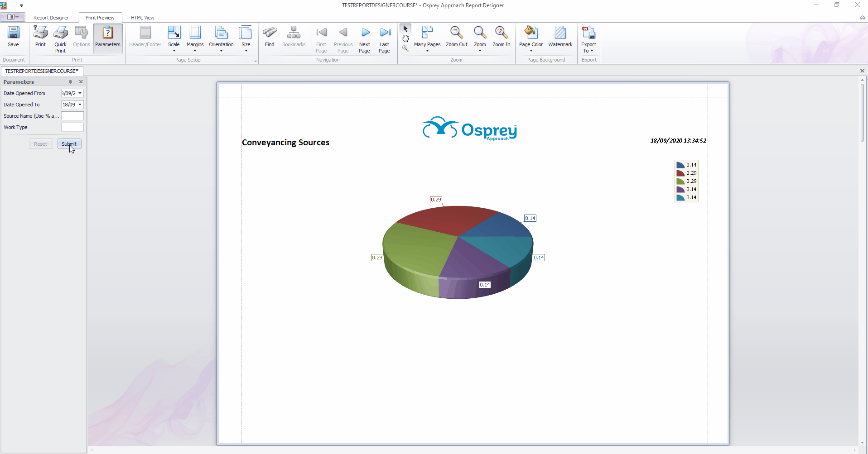Select the small Magnifier tool
The image size is (868, 454).
405,48
